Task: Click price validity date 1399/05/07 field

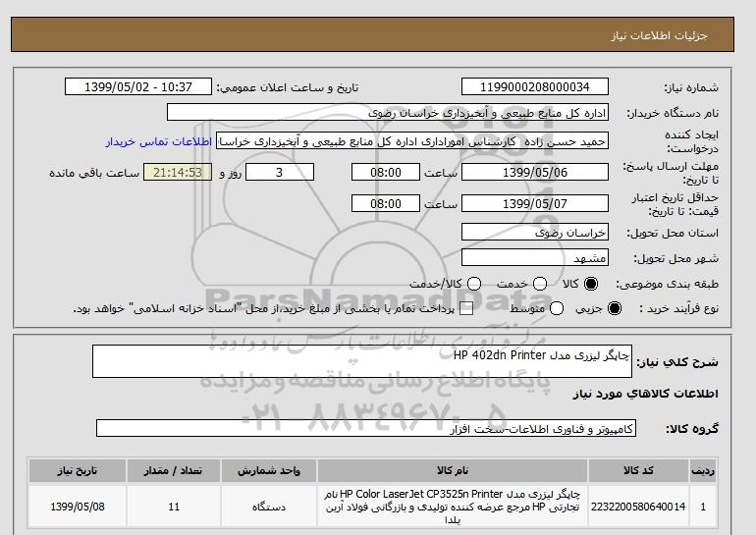Action: [x=535, y=203]
